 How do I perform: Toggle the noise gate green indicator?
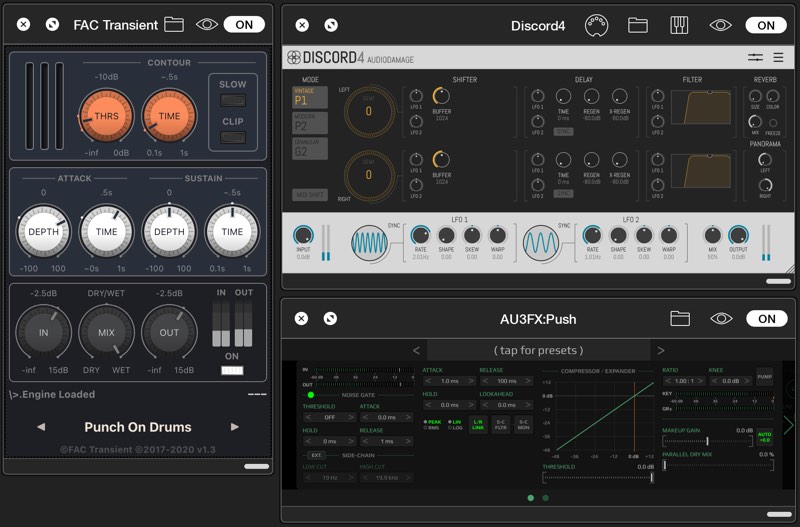point(311,395)
